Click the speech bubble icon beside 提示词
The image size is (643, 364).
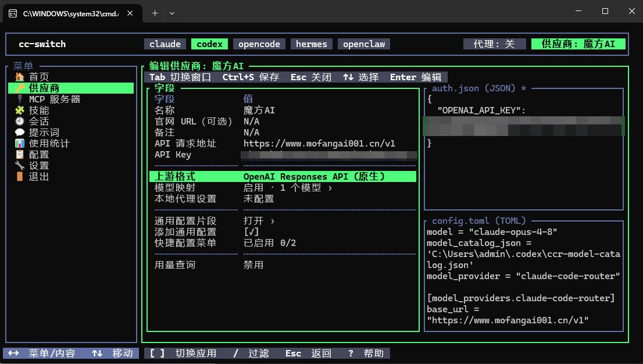click(20, 132)
